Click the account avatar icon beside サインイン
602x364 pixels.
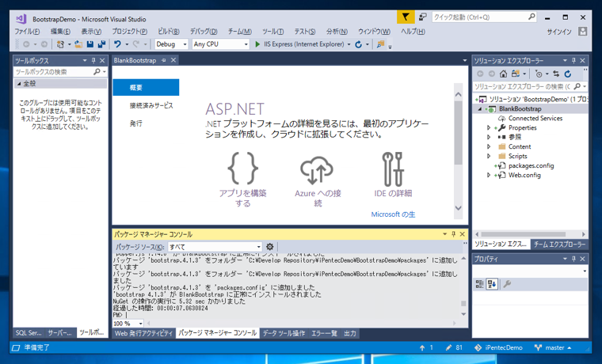click(x=583, y=32)
